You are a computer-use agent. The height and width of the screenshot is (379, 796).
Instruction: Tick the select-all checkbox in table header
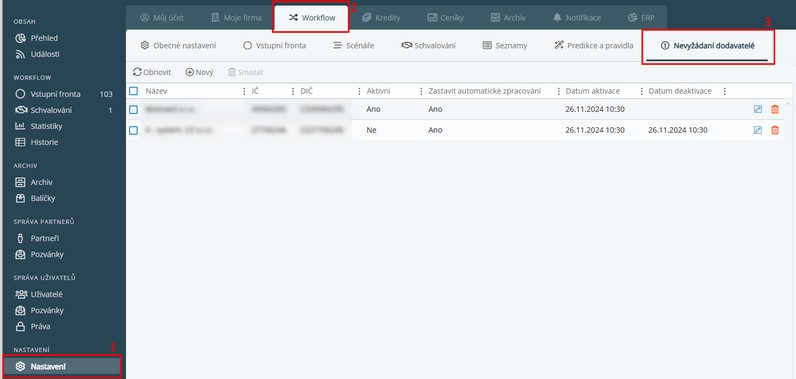[x=134, y=91]
